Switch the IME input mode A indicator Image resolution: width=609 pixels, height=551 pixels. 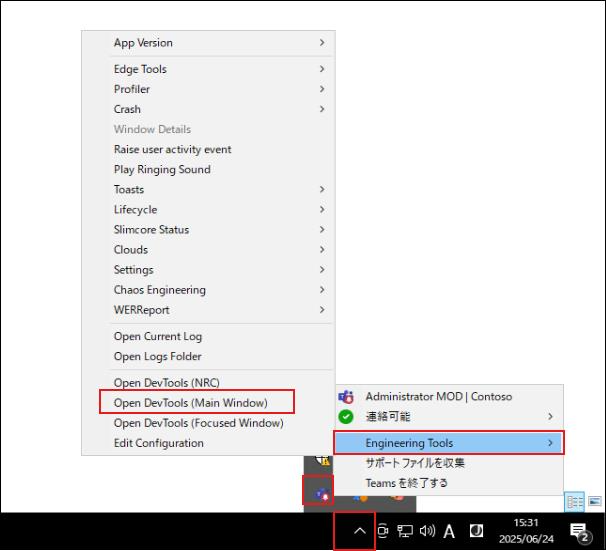pyautogui.click(x=449, y=531)
